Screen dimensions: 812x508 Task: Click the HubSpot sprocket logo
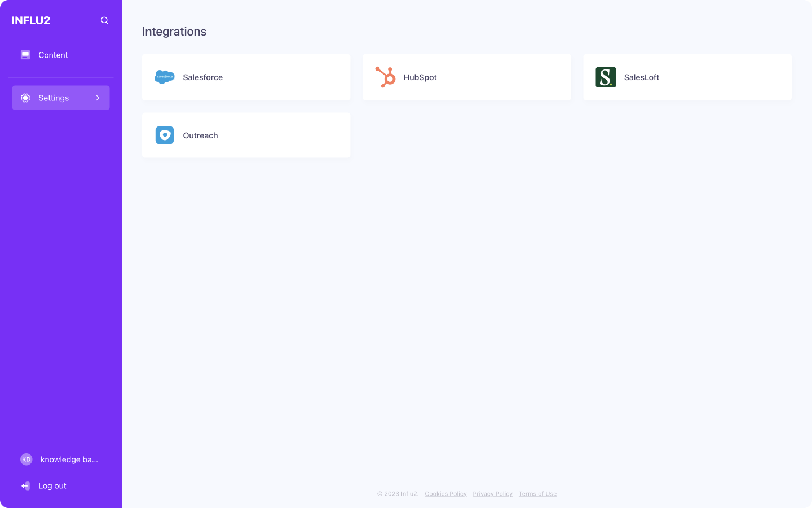(x=385, y=77)
